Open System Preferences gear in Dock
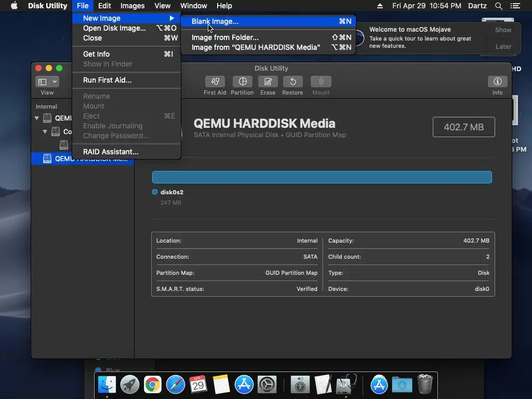532x399 pixels. (267, 385)
